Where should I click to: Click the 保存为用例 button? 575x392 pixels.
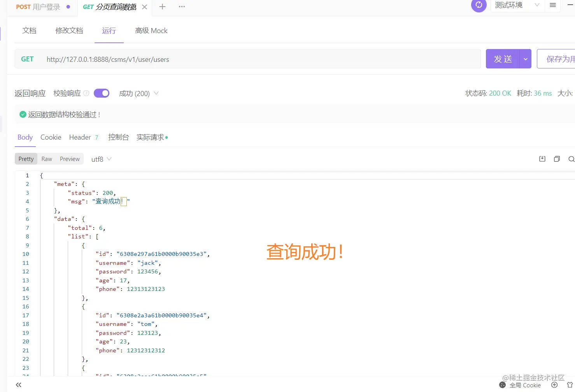[x=556, y=59]
